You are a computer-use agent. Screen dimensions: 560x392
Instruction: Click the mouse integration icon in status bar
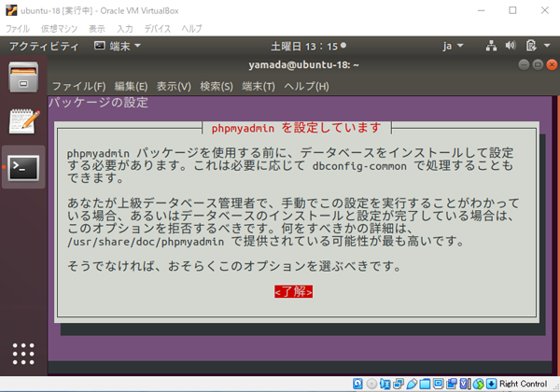(478, 384)
